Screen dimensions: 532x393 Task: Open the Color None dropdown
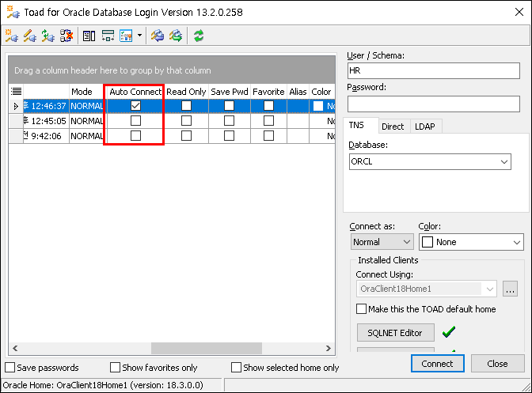tap(516, 242)
